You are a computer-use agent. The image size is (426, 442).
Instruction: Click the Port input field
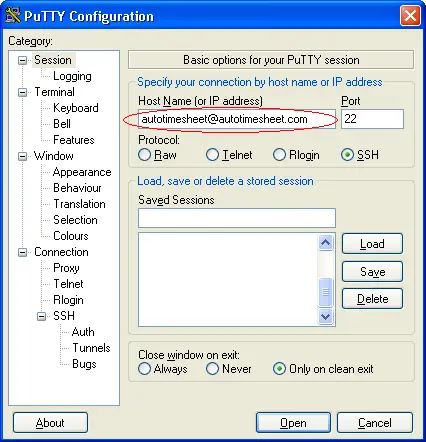click(372, 119)
